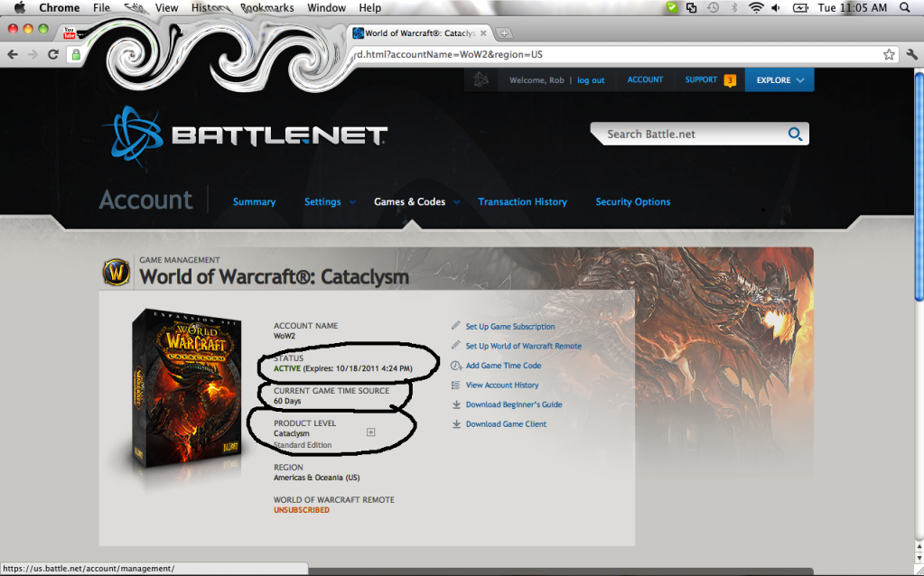Open View Account History
Image resolution: width=924 pixels, height=576 pixels.
click(x=502, y=386)
